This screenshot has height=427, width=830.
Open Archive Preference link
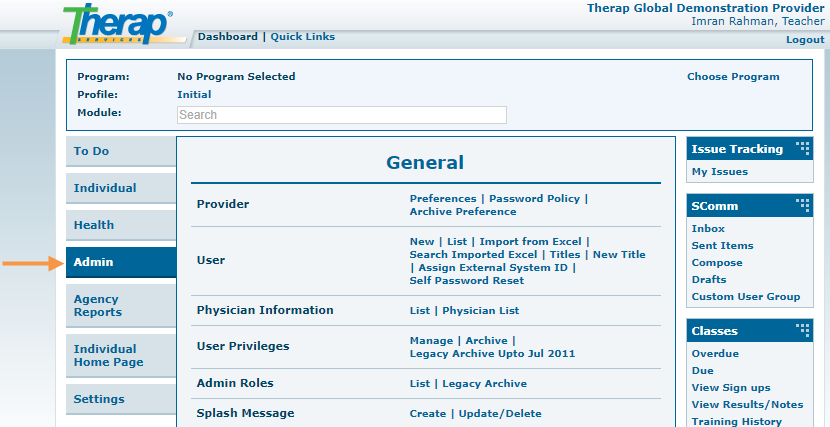point(463,212)
